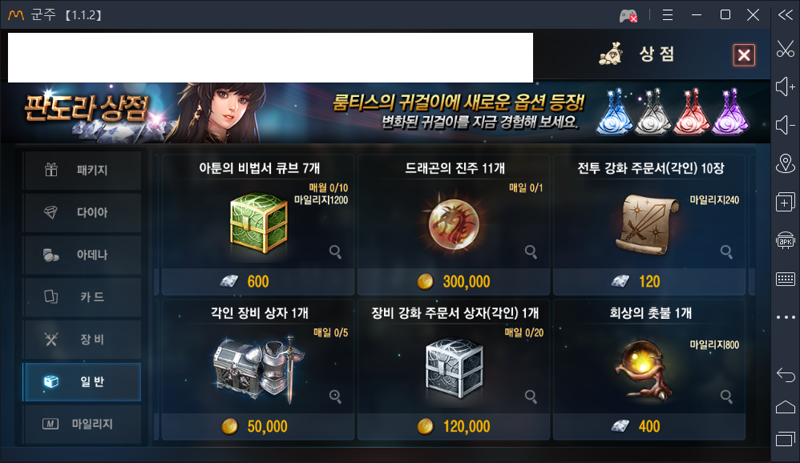Lower volume with the speaker minus icon

coord(785,125)
